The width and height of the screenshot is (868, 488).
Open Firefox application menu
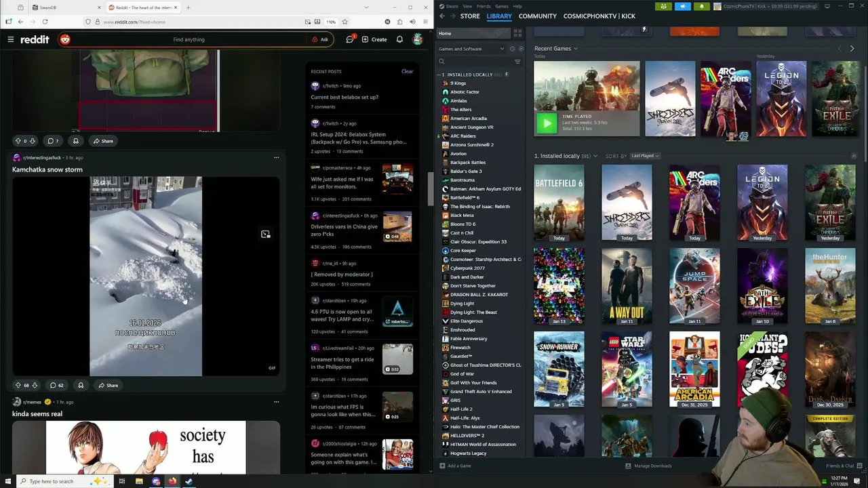pos(425,22)
